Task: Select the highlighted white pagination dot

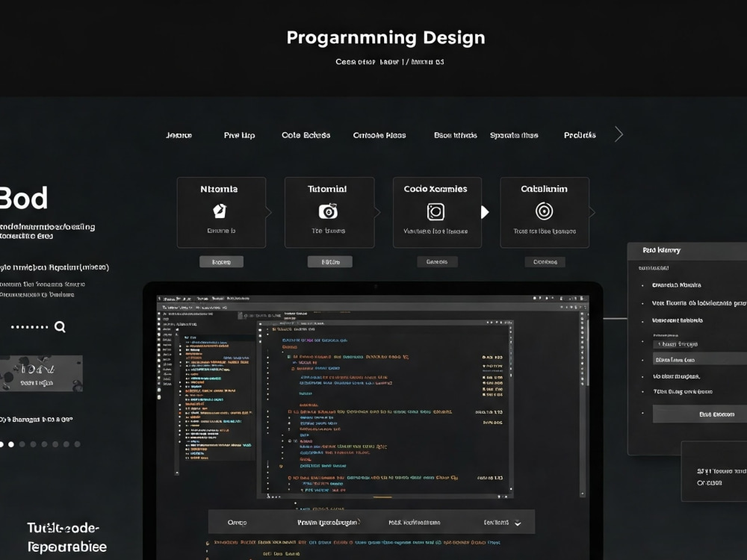Action: click(x=11, y=444)
